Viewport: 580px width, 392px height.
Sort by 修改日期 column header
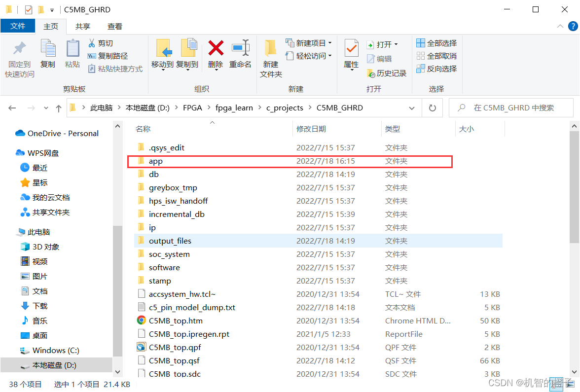pos(311,129)
